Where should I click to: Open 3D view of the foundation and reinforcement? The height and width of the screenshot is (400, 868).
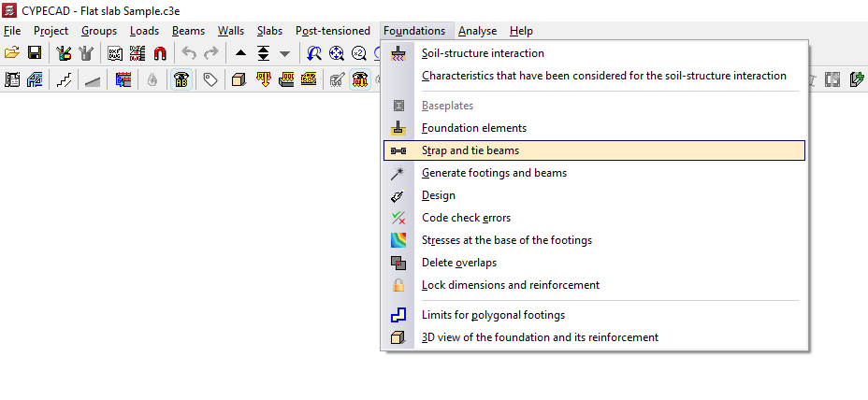(594, 337)
